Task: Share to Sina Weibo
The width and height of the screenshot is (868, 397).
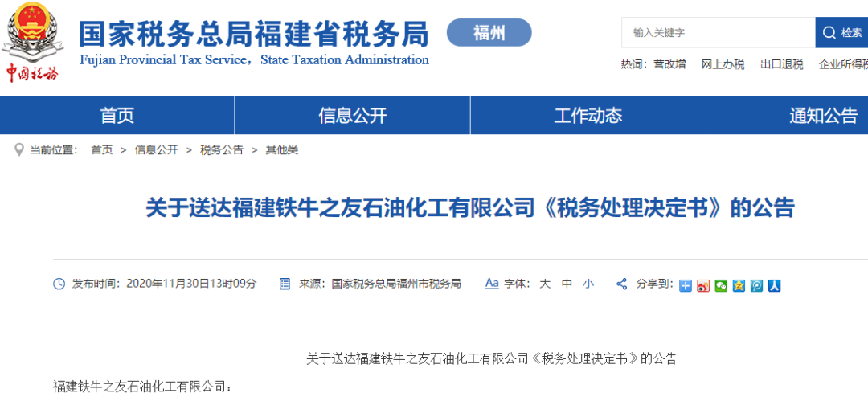Action: (703, 286)
